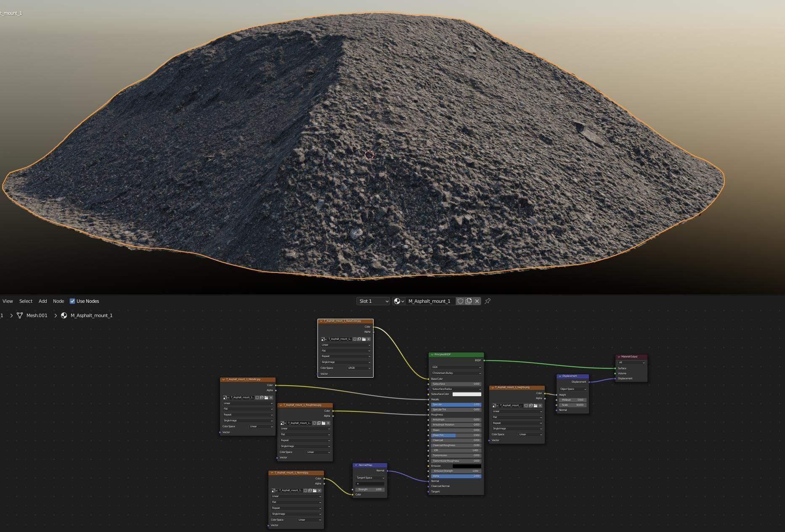
Task: Pin the node editor to current material
Action: tap(488, 301)
